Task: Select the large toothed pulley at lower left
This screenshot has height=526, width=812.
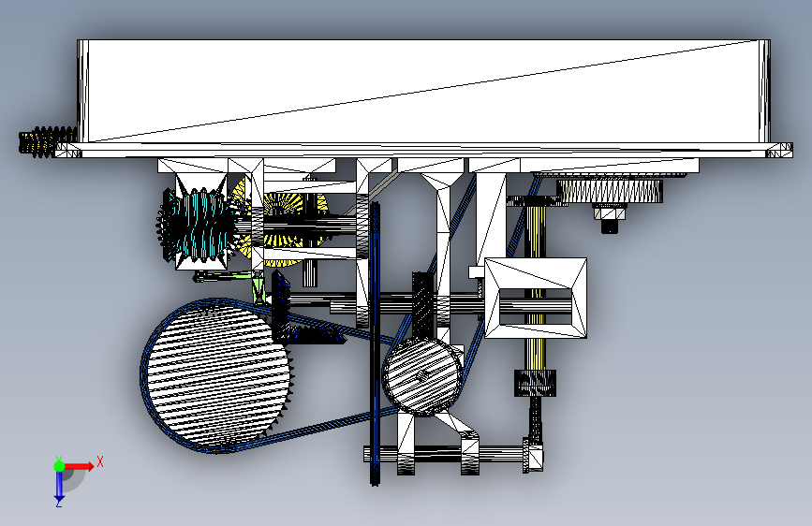Action: click(217, 374)
